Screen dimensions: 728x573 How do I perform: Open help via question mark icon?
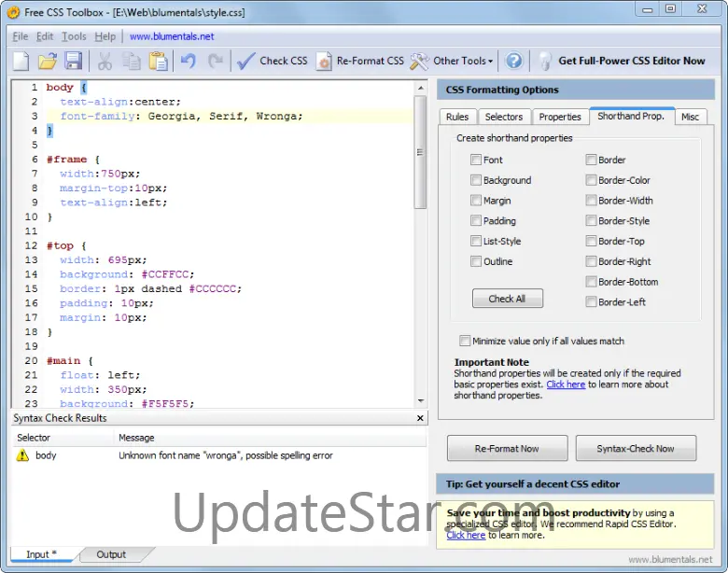tap(514, 61)
